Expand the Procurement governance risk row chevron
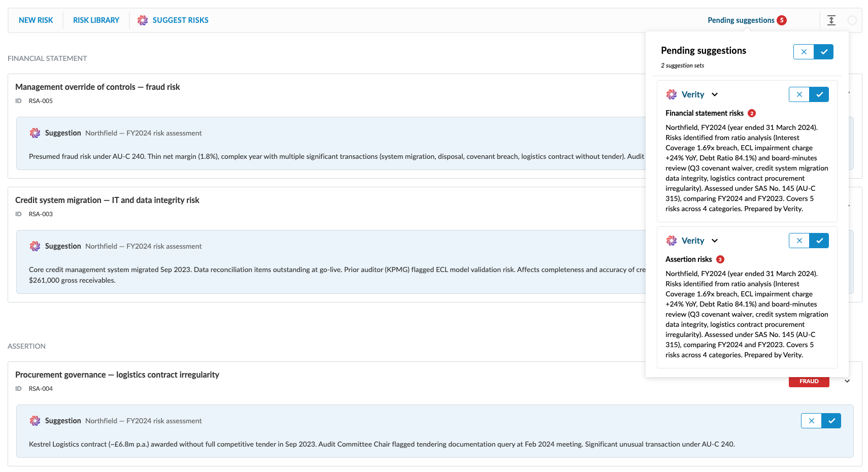The height and width of the screenshot is (472, 868). click(847, 381)
